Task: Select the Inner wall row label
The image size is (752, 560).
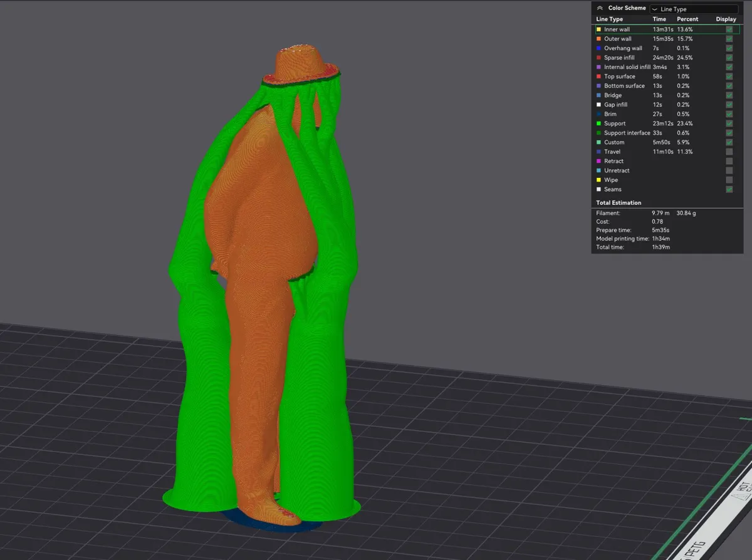Action: [x=617, y=29]
